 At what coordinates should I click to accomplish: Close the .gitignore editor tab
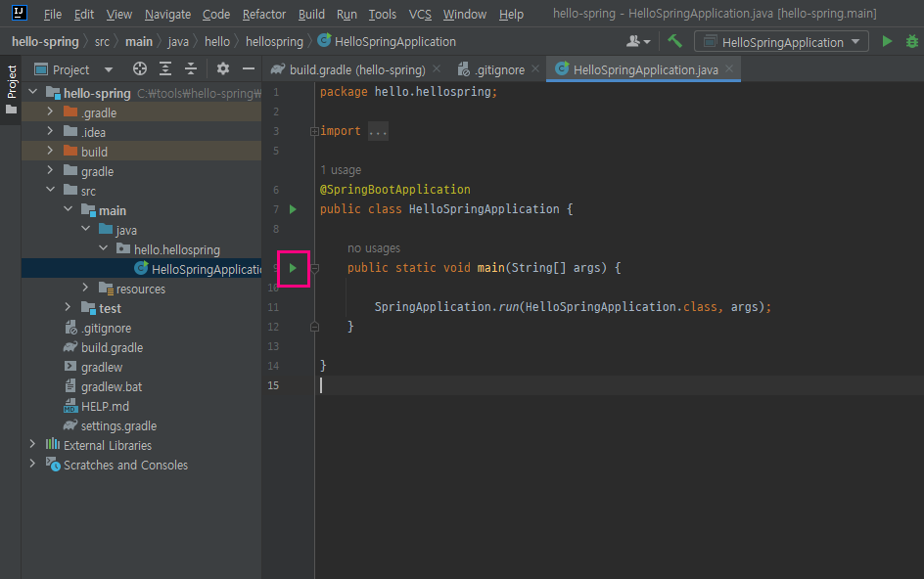coord(535,68)
